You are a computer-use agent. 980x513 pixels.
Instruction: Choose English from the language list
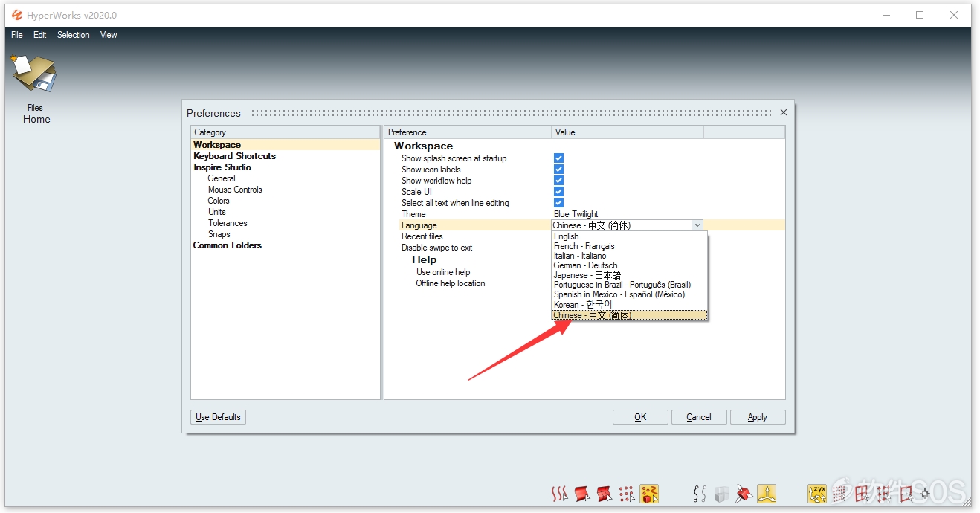click(x=629, y=236)
